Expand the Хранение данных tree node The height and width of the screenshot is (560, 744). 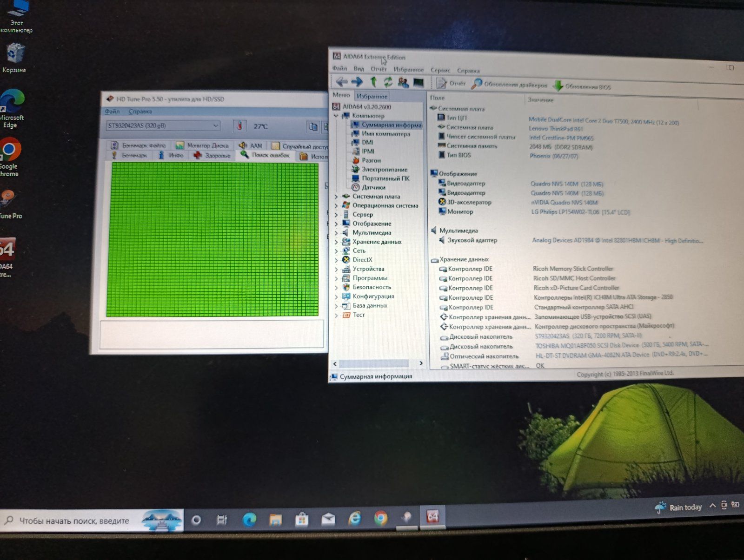pyautogui.click(x=336, y=242)
